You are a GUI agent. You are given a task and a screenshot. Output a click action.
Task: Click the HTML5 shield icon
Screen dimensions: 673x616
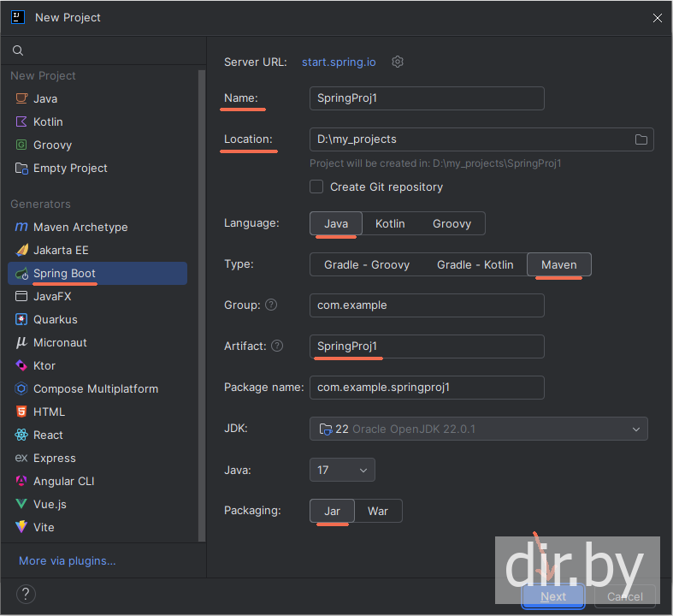[21, 412]
